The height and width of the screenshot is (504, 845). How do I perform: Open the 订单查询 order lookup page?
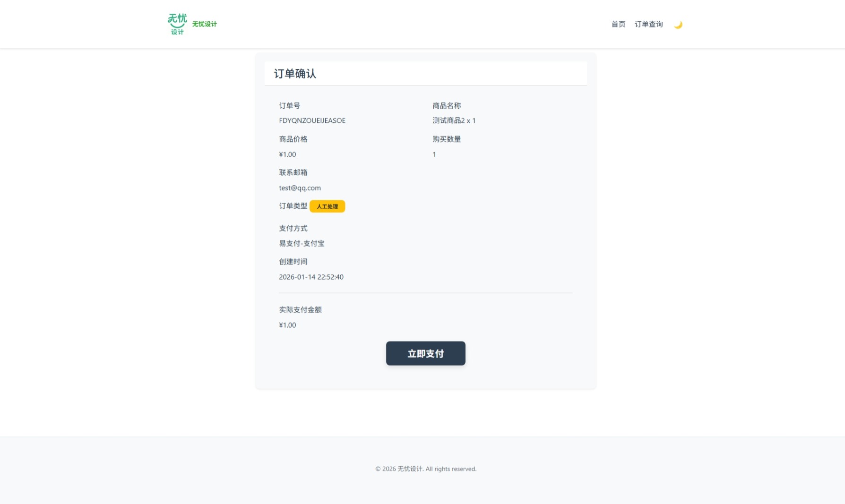(x=648, y=24)
